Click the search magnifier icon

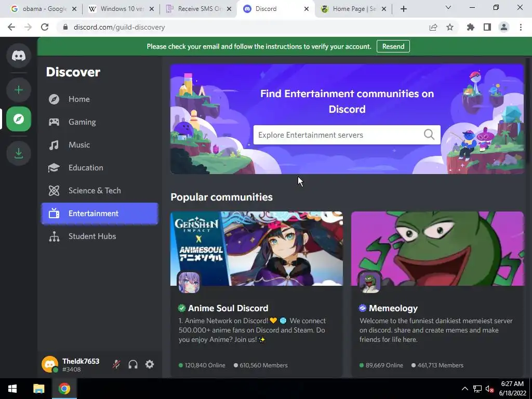click(x=429, y=135)
